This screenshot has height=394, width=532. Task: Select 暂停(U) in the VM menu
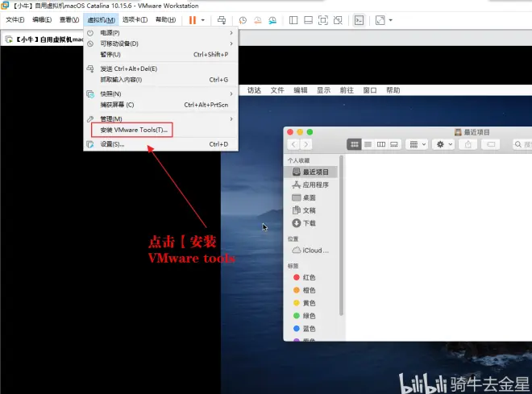click(x=161, y=55)
